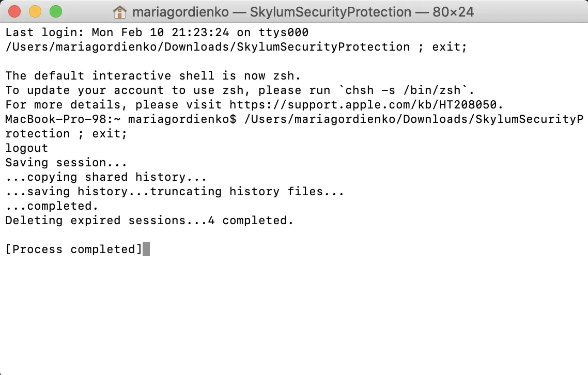The image size is (588, 375).
Task: Click the Last login line
Action: pyautogui.click(x=157, y=33)
